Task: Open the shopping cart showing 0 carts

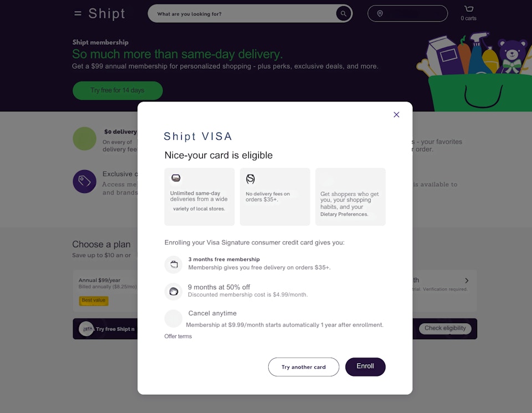Action: 468,12
